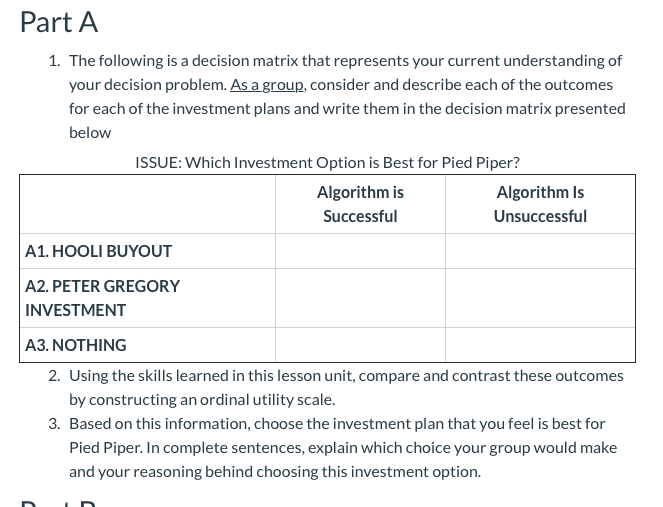Click the empty Hooli Buyout successful-outcome cell
Screen dimensions: 663x507
point(360,251)
